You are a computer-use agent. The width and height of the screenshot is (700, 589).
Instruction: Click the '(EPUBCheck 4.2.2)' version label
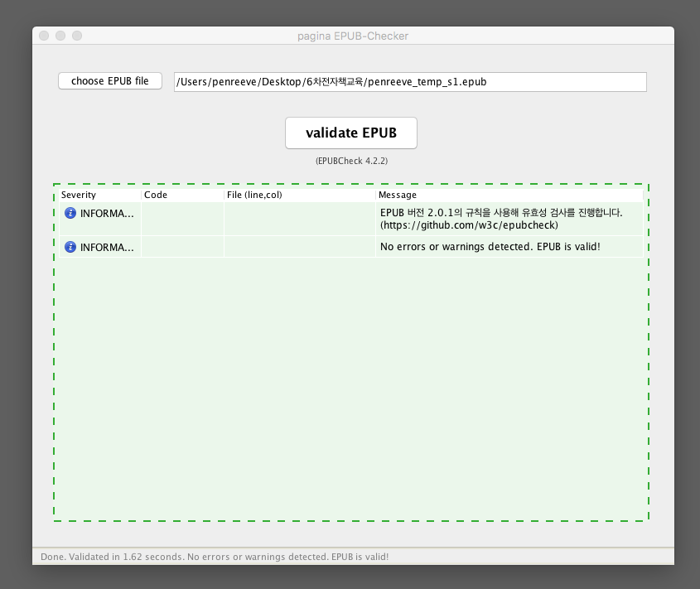pos(351,161)
